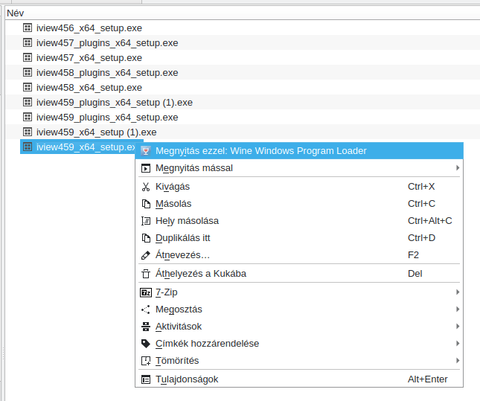Expand the Megnyitás mással submenu arrow
The image size is (480, 401).
point(458,168)
